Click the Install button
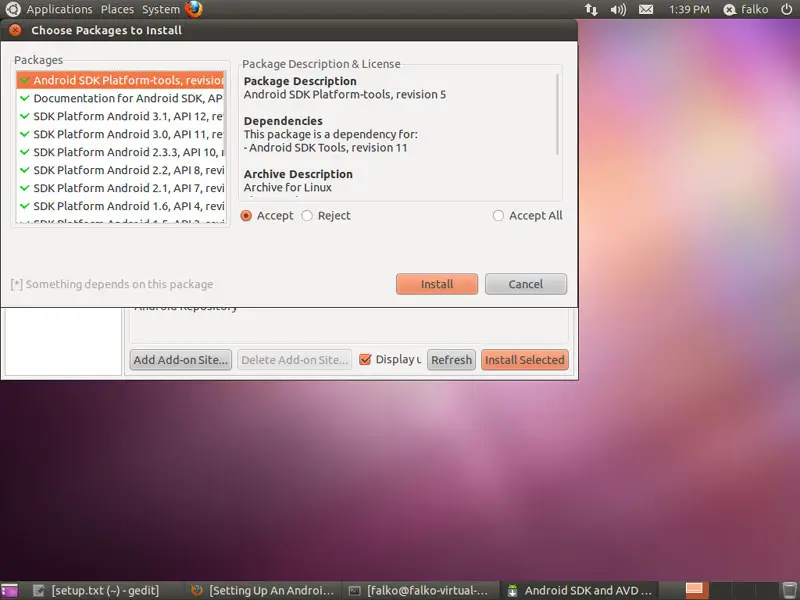800x600 pixels. click(x=437, y=284)
